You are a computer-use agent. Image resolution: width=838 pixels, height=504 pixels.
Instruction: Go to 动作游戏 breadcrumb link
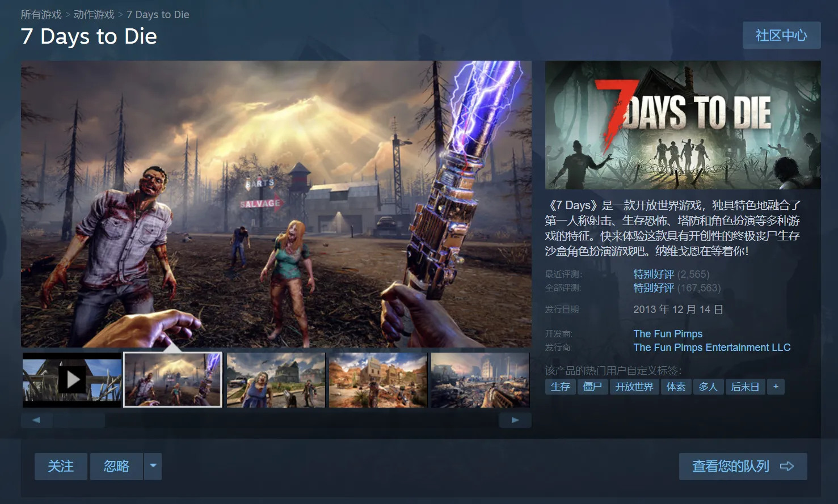[x=94, y=15]
